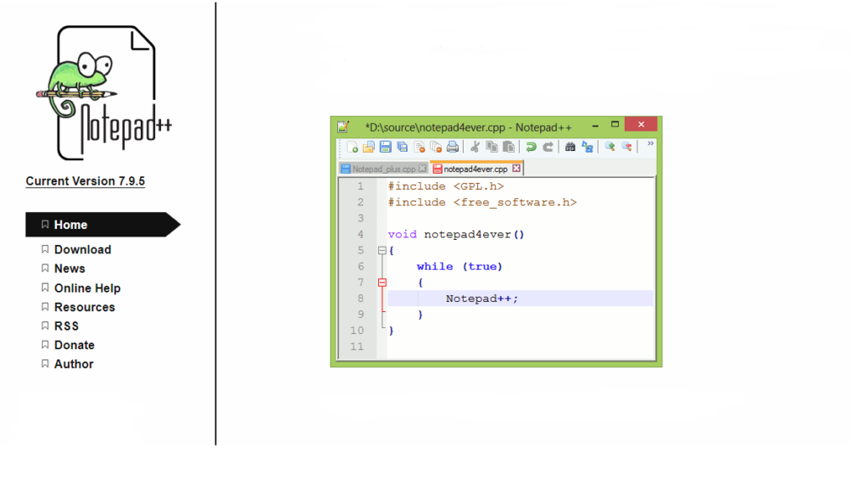Screen dimensions: 868x479
Task: Click line number 3 in the margin
Action: [360, 218]
